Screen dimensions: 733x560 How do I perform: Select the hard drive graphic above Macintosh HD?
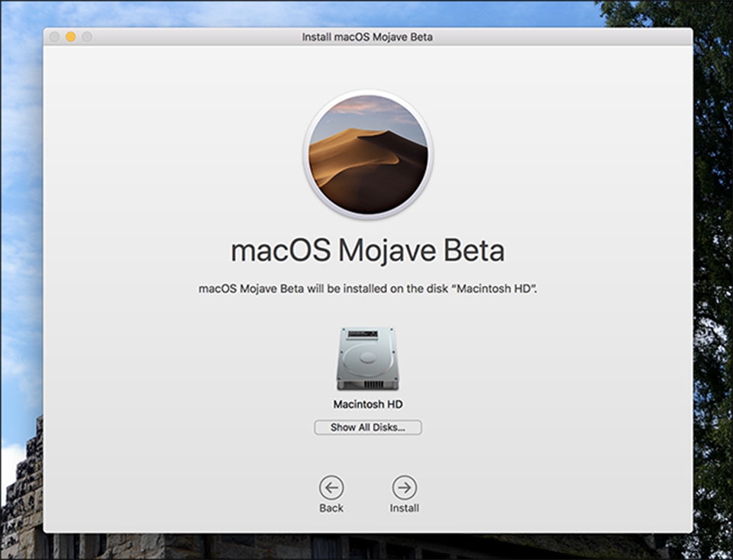click(x=365, y=359)
